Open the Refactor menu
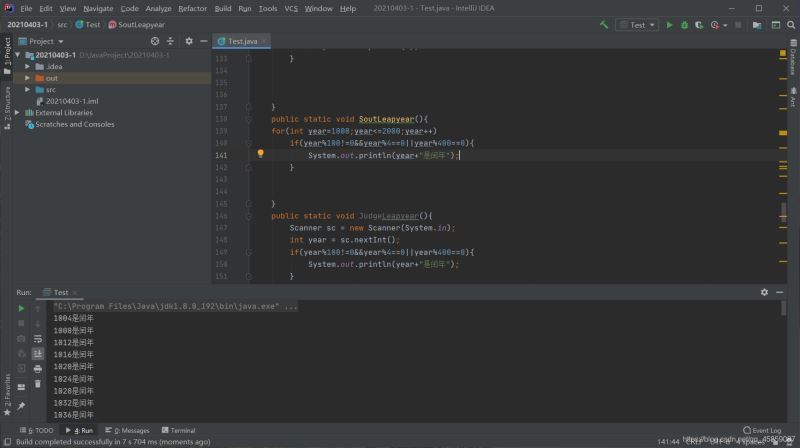 (192, 8)
